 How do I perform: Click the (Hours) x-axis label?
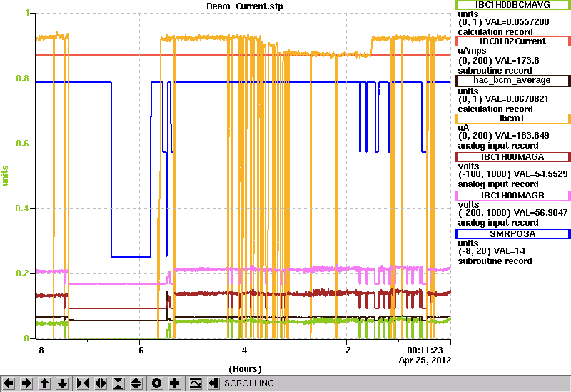pos(245,369)
